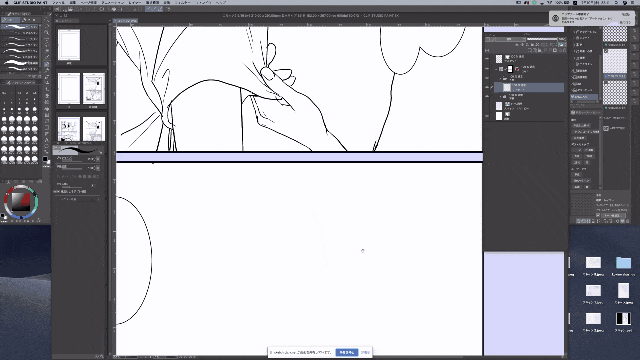Pick the top brush stroke preset
This screenshot has height=360, width=640.
click(19, 27)
